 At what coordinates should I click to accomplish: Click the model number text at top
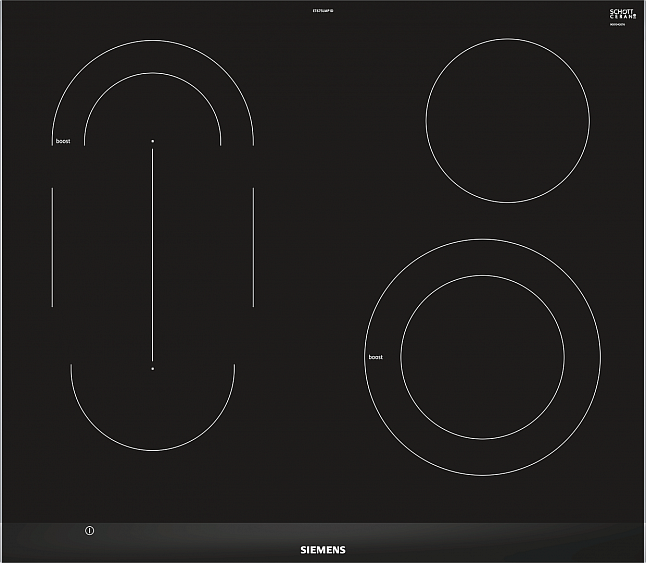click(322, 10)
